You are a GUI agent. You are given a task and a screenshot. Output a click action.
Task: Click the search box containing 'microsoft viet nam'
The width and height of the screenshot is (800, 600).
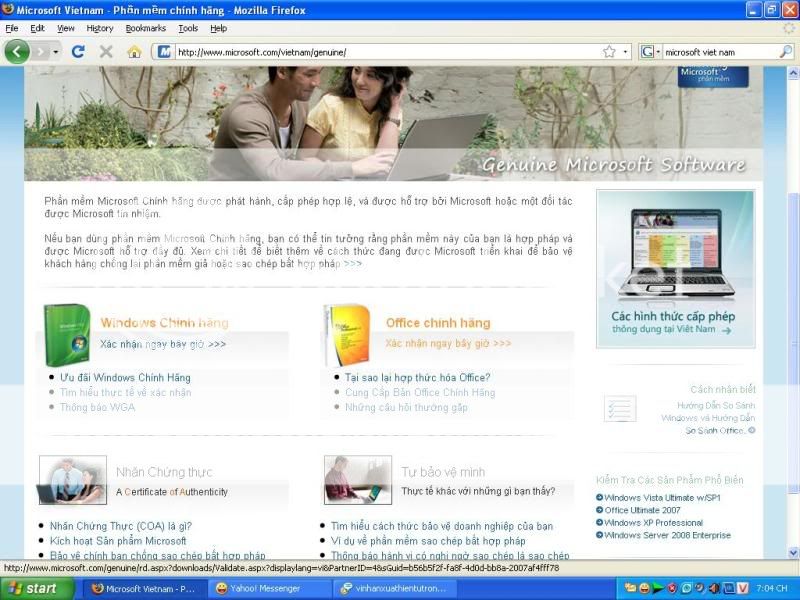[720, 52]
